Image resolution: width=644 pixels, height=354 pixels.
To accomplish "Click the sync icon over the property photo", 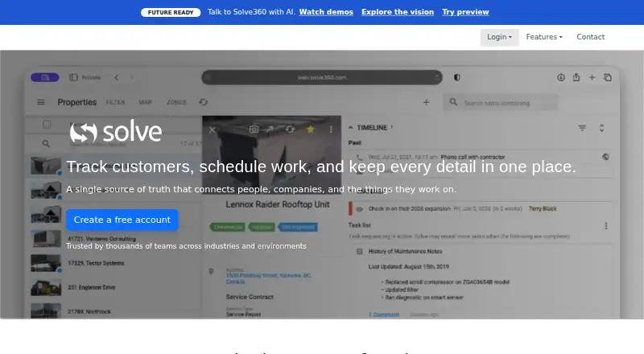I will tap(290, 130).
